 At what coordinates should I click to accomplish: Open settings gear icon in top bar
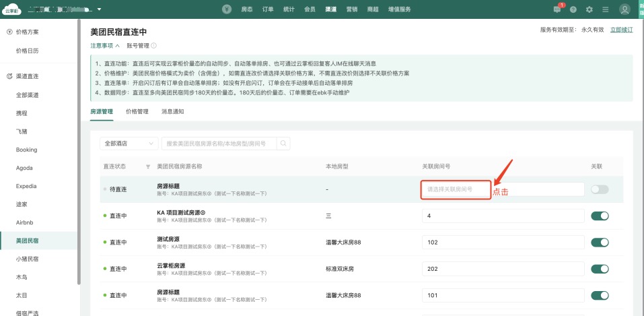click(589, 9)
